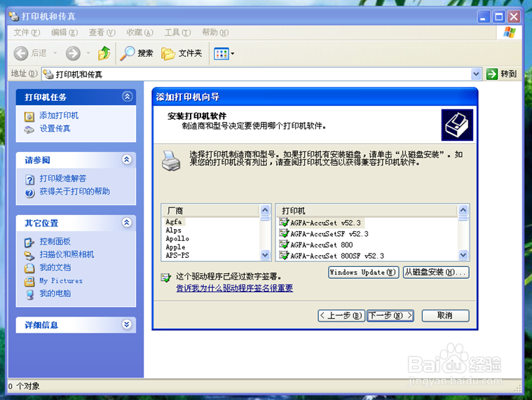Viewport: 532px width, 400px height.
Task: Collapse the 打印机任务 panel
Action: click(x=128, y=97)
